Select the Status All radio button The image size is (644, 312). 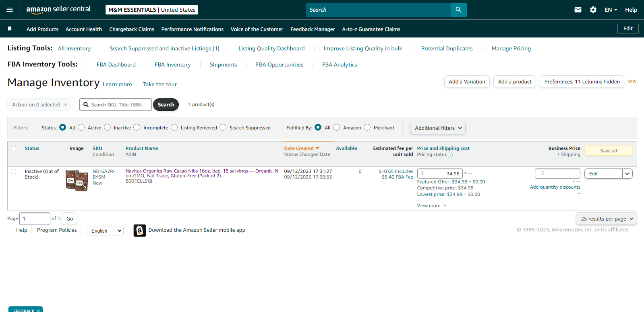pos(62,127)
